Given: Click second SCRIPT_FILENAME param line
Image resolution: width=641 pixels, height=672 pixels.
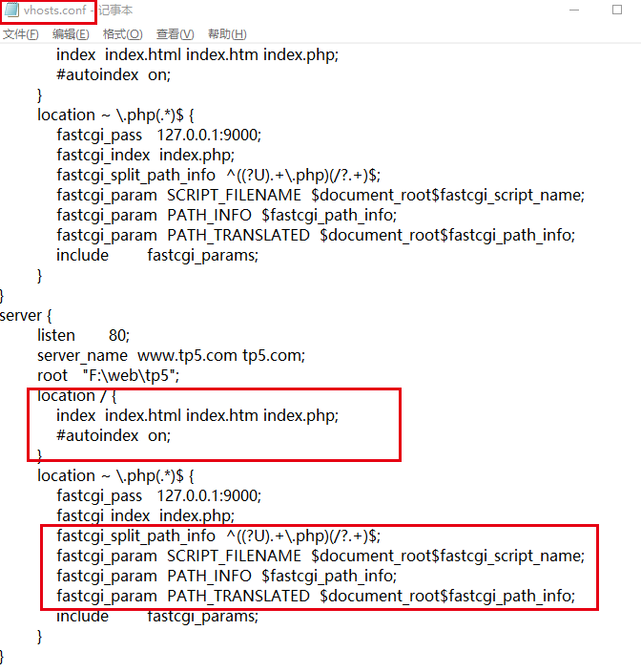Looking at the screenshot, I should 320,556.
